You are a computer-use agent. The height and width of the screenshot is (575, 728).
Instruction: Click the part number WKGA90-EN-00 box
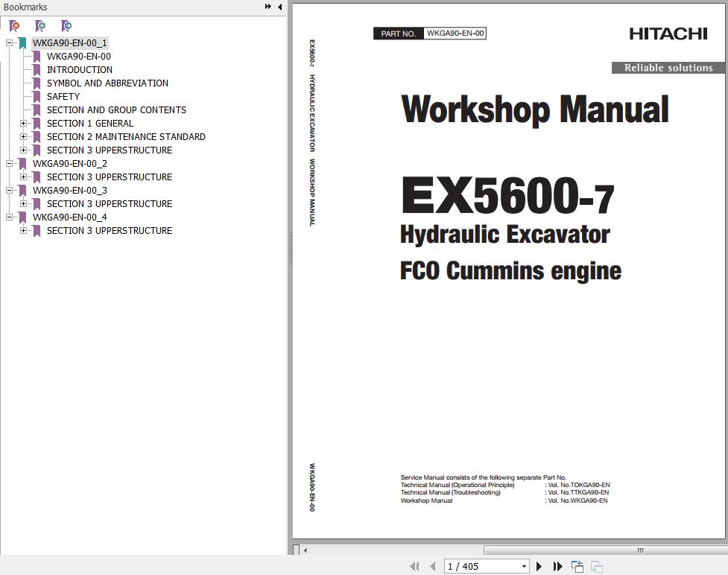tap(455, 34)
